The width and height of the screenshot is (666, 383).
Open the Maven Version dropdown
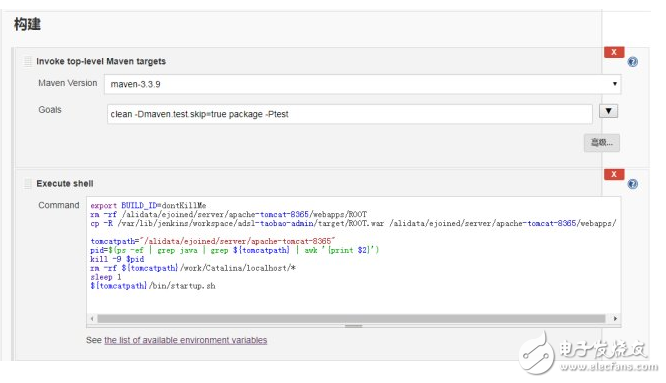(x=363, y=84)
